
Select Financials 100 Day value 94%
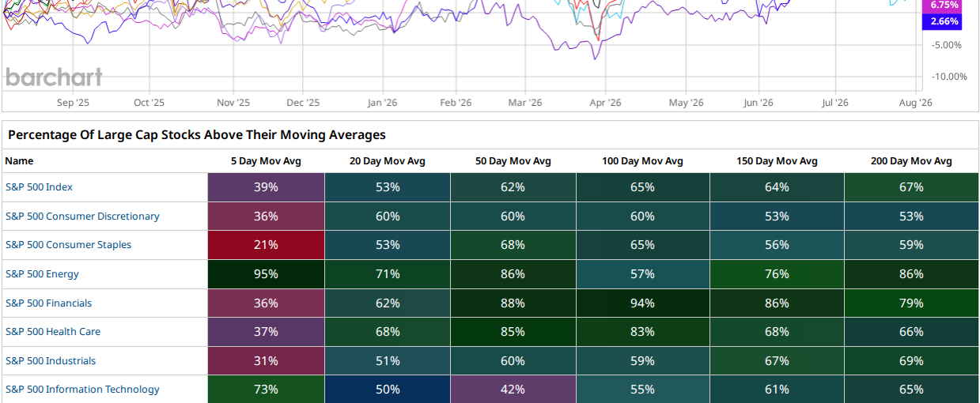click(x=642, y=303)
